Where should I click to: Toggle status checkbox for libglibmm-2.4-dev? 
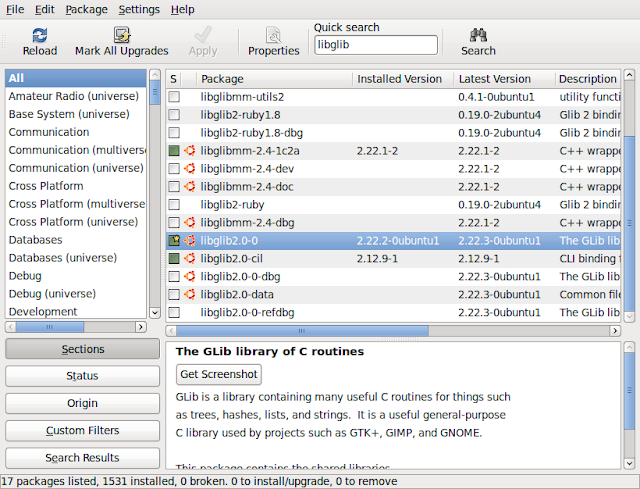point(174,169)
